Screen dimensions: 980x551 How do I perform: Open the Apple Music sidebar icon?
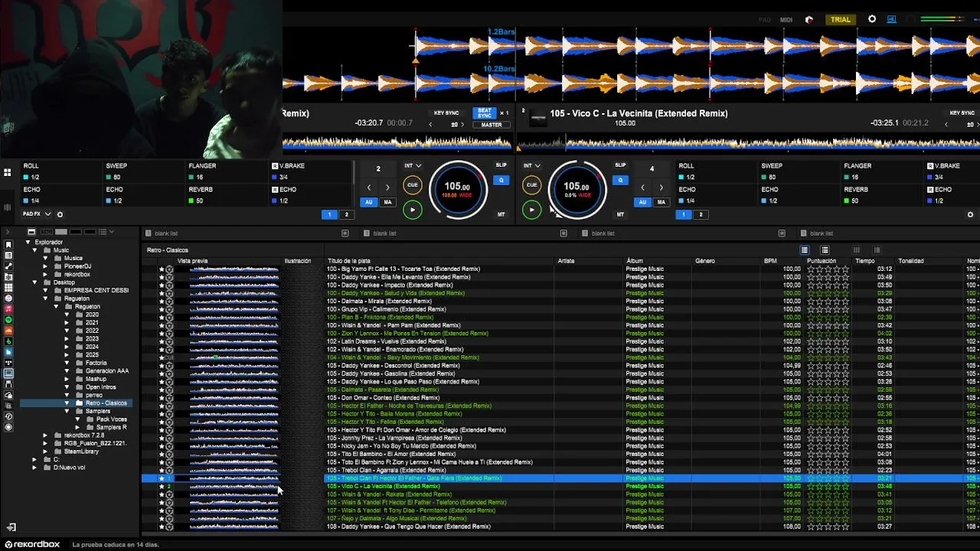point(8,308)
